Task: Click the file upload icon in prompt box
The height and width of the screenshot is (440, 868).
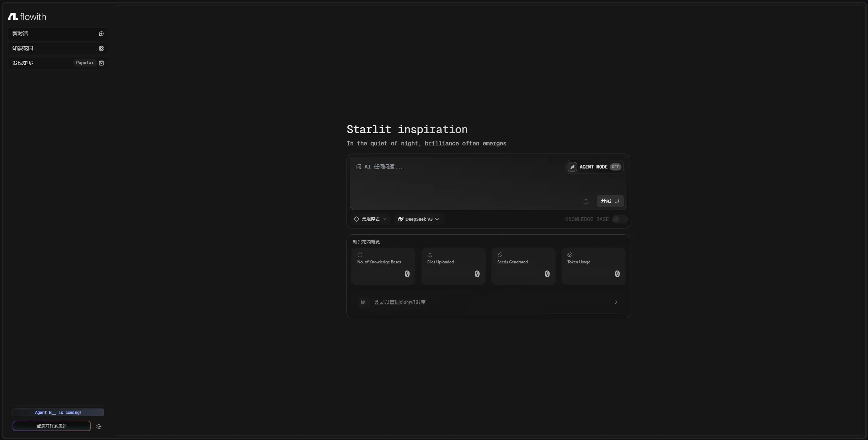Action: 586,201
